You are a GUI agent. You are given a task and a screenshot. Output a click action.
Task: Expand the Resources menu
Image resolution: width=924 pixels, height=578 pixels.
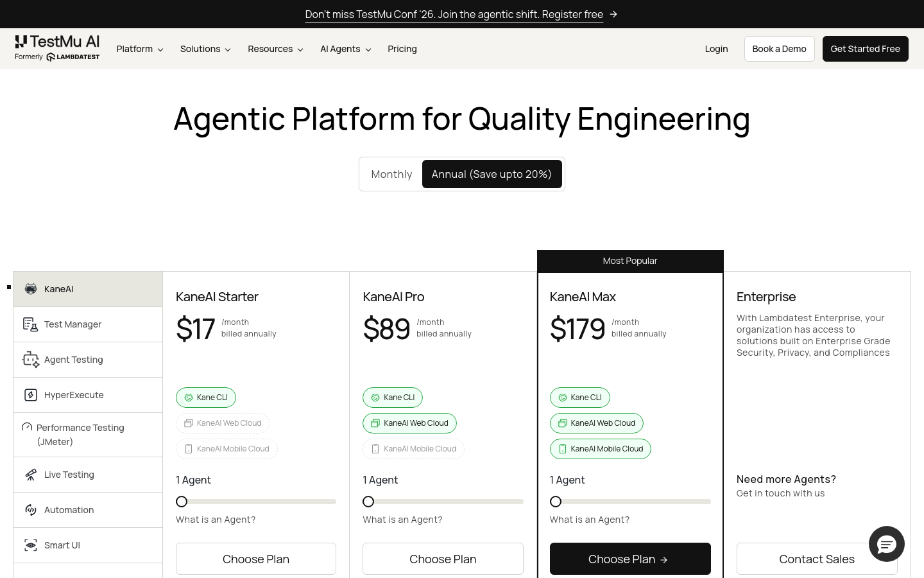click(x=275, y=49)
